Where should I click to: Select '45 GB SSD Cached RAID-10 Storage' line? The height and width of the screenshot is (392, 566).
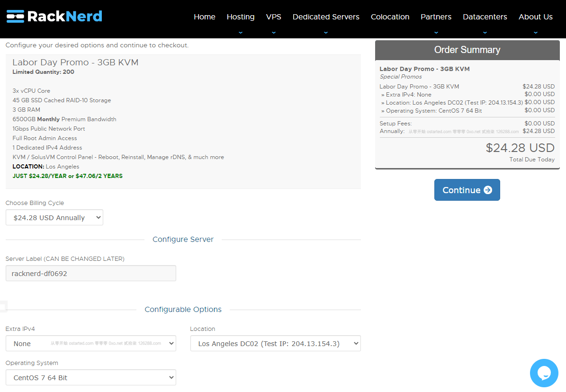click(62, 100)
